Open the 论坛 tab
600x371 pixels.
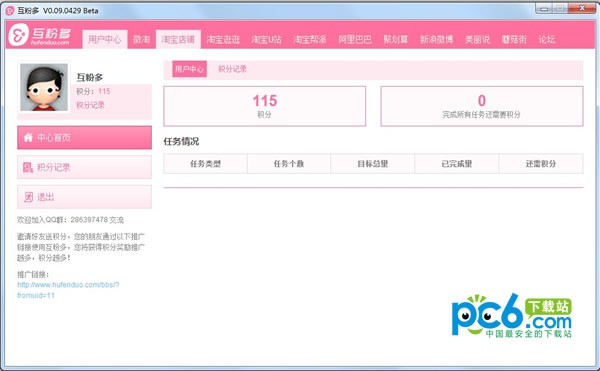point(546,39)
